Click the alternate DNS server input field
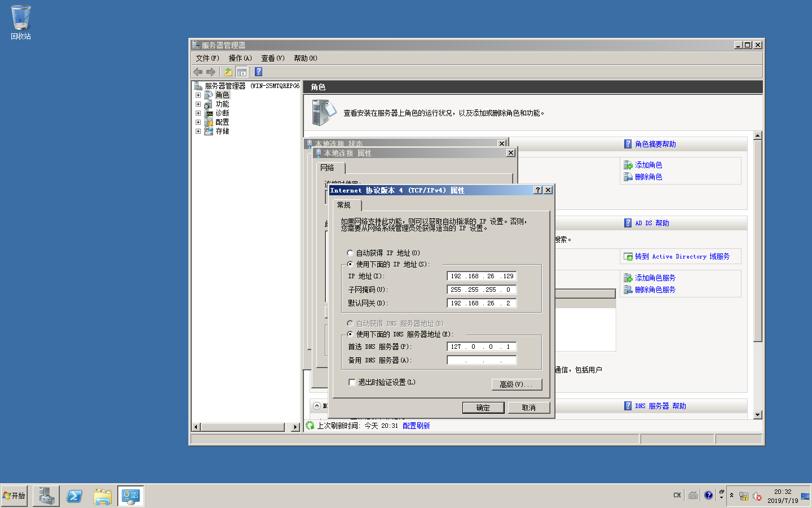The image size is (812, 508). coord(482,360)
